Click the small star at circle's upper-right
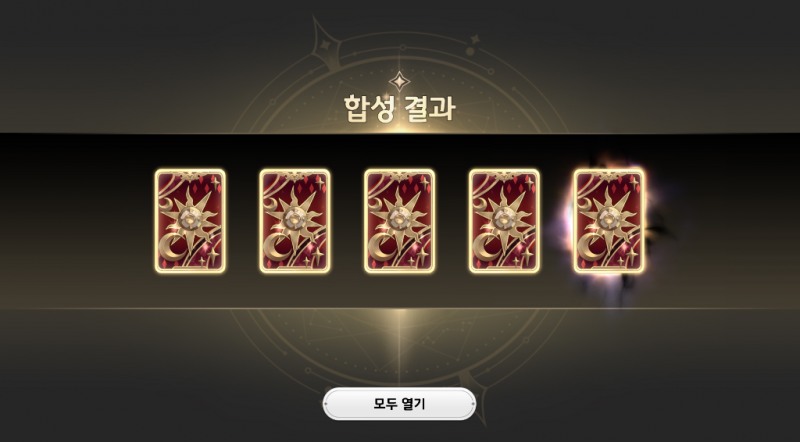 475,39
